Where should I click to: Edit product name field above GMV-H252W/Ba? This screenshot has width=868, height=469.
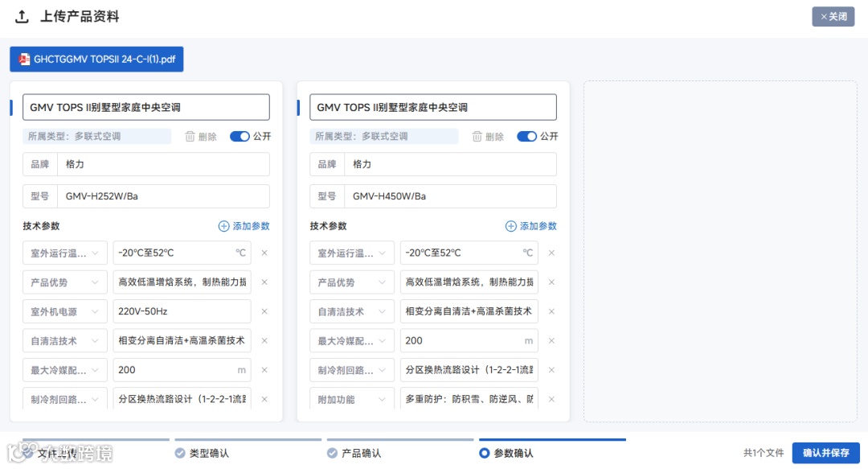coord(146,107)
